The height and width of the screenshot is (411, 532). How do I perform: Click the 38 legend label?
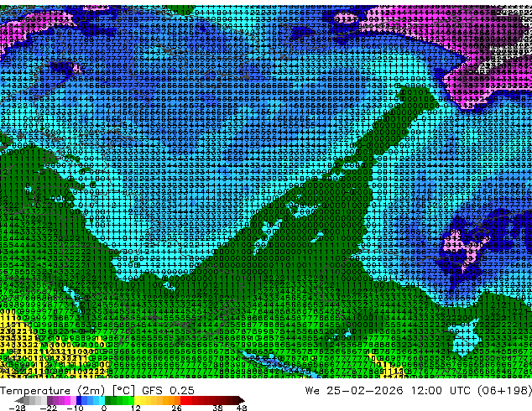pos(217,408)
